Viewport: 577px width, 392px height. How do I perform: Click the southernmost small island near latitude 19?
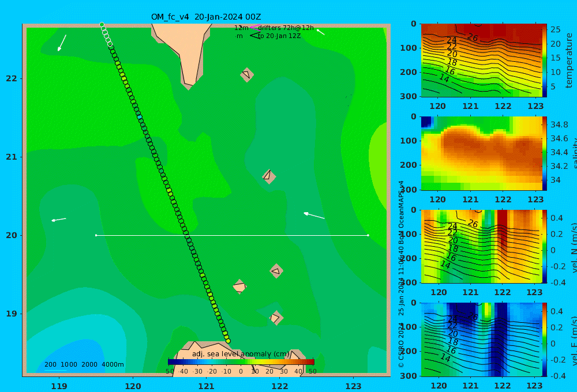click(x=276, y=318)
